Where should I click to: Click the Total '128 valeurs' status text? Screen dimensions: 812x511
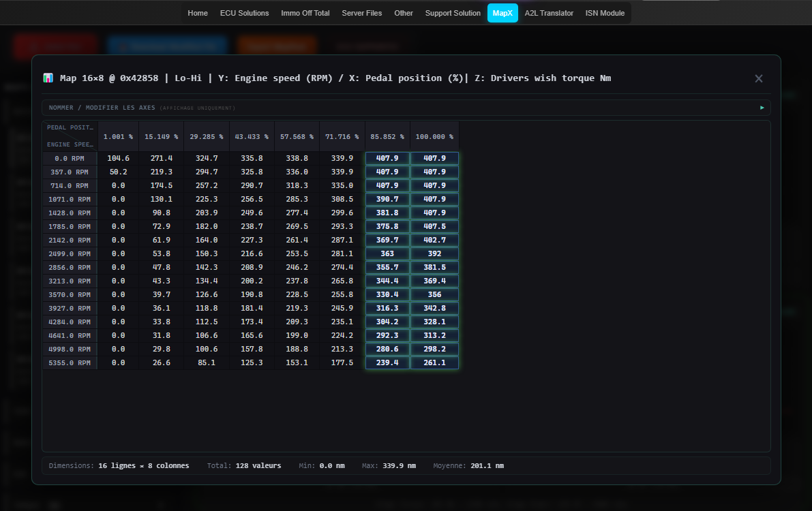(x=258, y=466)
